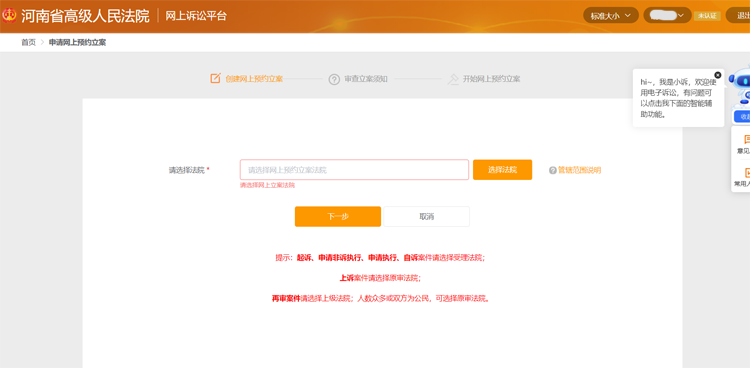Click the 再审案件请选择上级法院 hint line

381,299
